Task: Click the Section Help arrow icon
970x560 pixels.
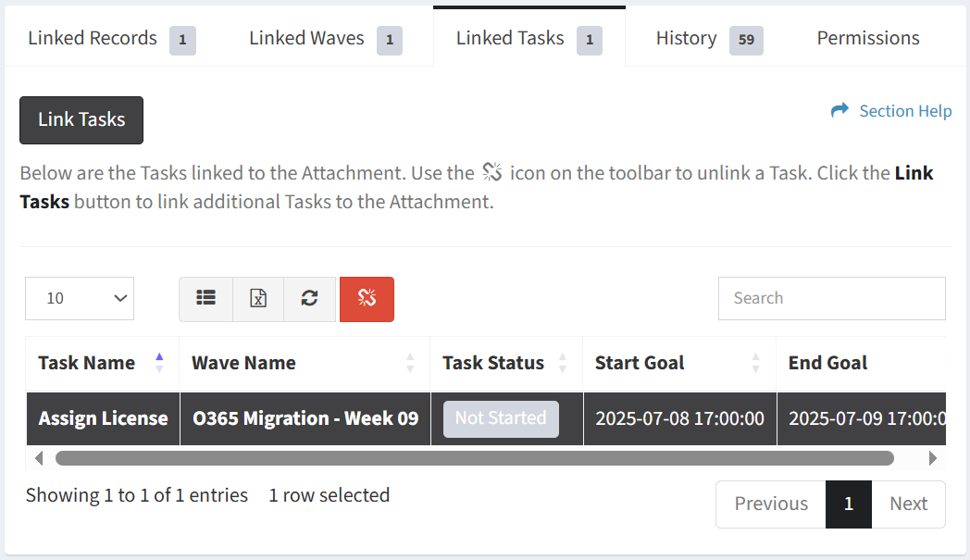Action: click(x=839, y=110)
